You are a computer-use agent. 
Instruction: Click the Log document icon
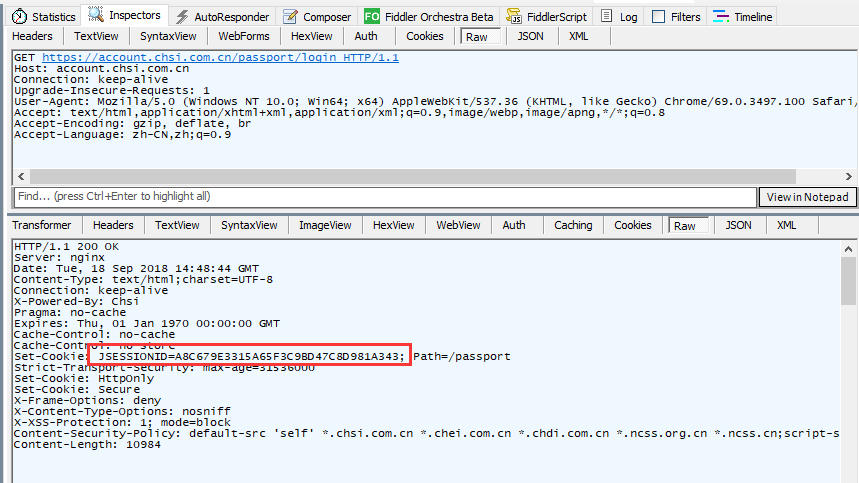coord(606,16)
